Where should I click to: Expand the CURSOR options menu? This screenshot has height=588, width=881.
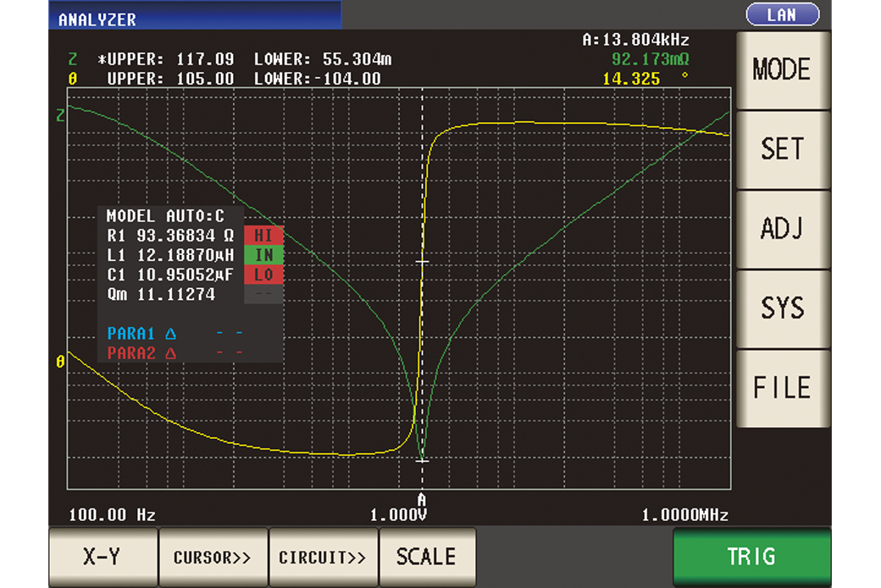213,557
